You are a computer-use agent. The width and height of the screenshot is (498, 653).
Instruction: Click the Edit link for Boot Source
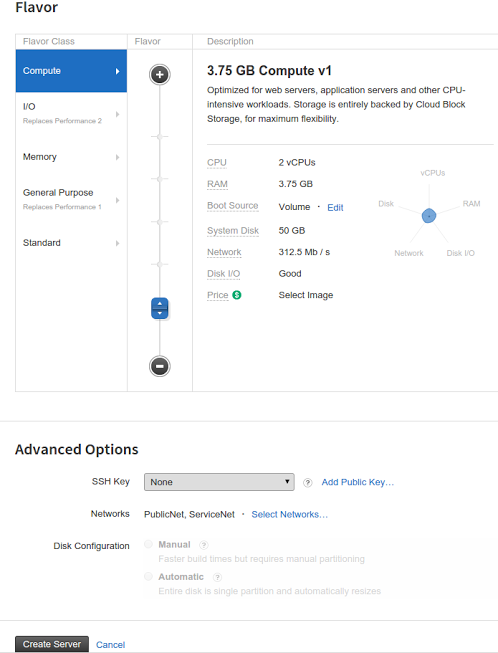coord(335,207)
